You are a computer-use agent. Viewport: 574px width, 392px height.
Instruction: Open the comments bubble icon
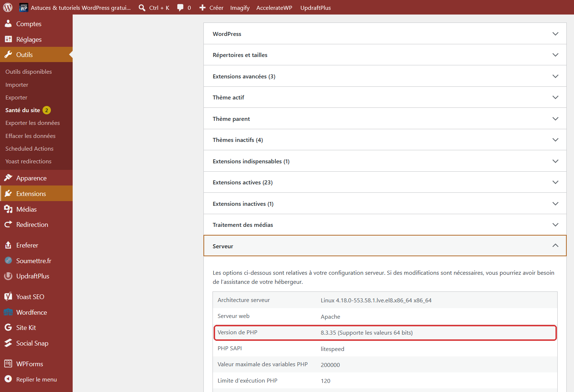(180, 8)
